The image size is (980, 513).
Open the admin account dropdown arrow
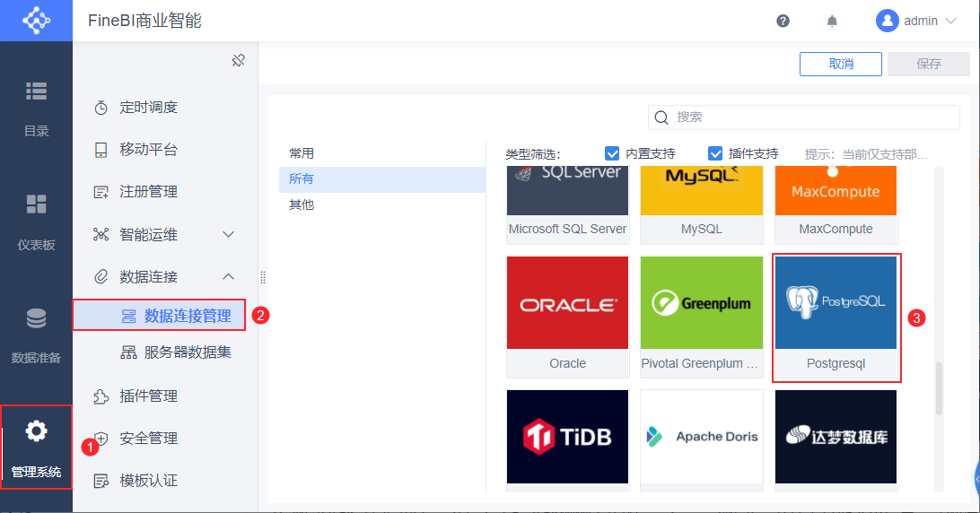[x=950, y=21]
